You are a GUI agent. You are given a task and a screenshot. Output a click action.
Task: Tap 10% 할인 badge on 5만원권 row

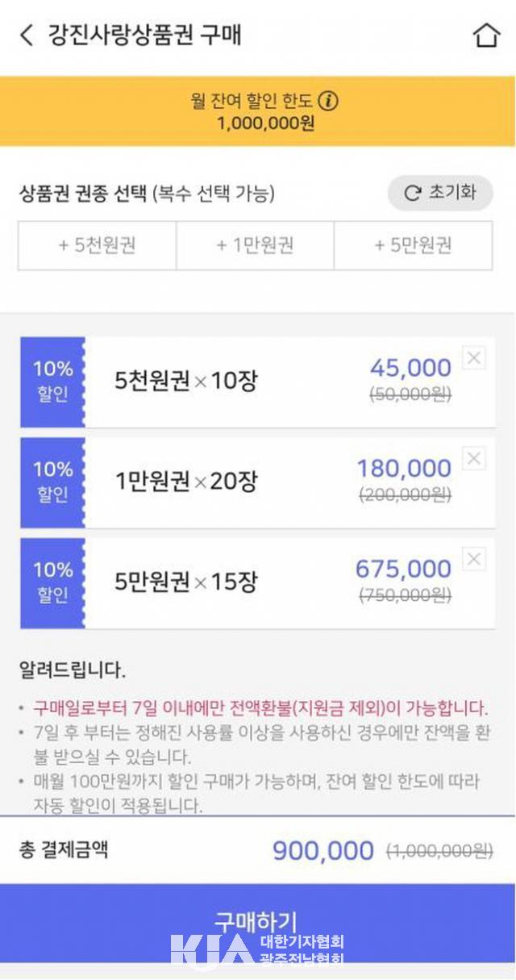tap(52, 583)
